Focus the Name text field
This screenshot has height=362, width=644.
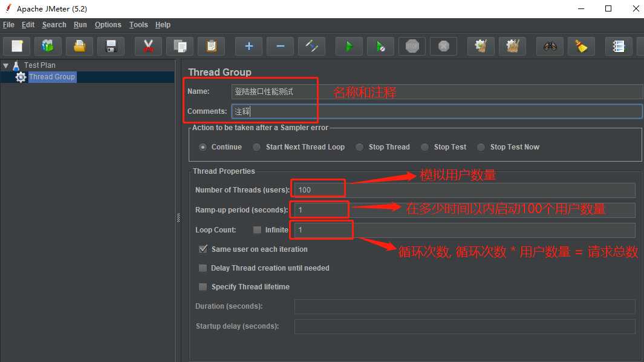click(x=437, y=91)
